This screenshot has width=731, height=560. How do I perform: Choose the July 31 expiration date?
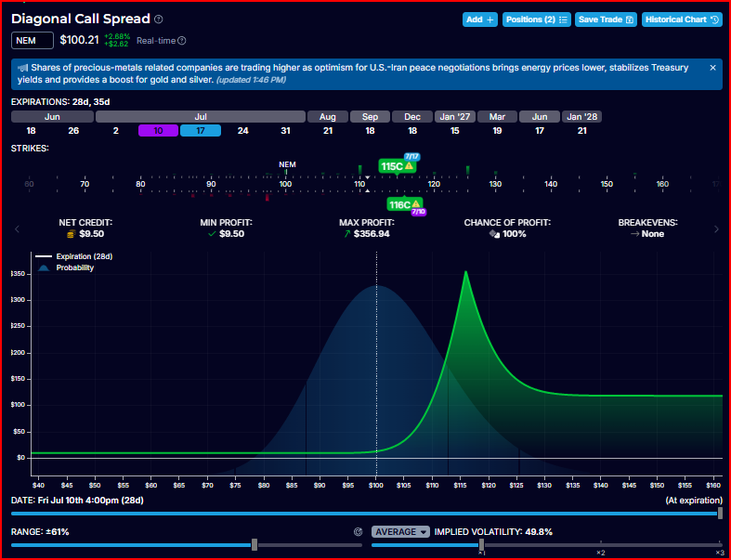[285, 131]
